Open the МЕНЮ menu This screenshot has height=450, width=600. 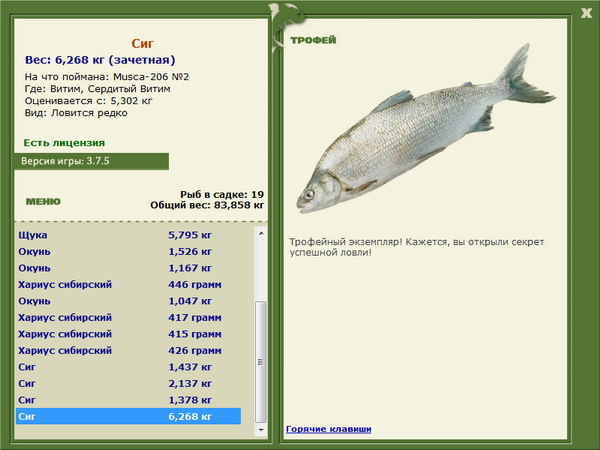coord(43,202)
